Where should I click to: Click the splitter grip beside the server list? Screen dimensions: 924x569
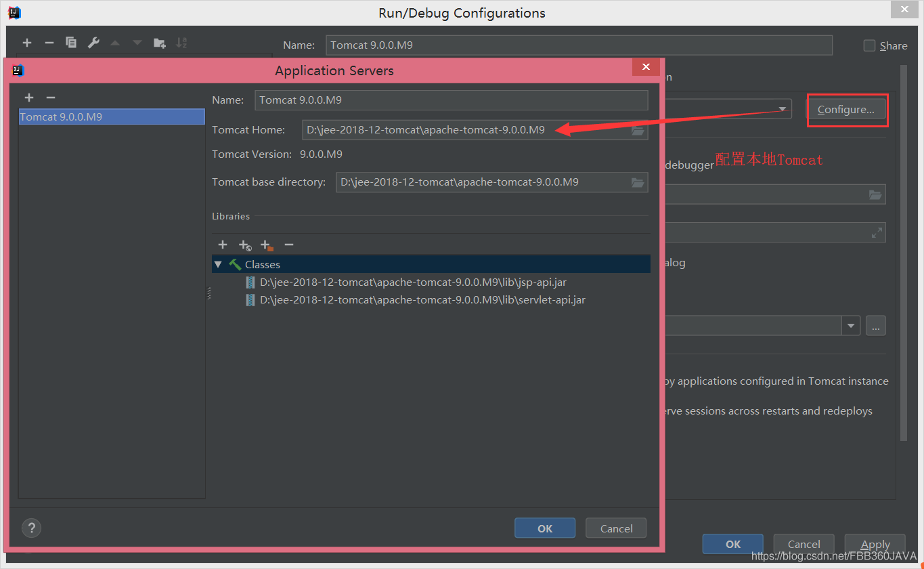(208, 293)
